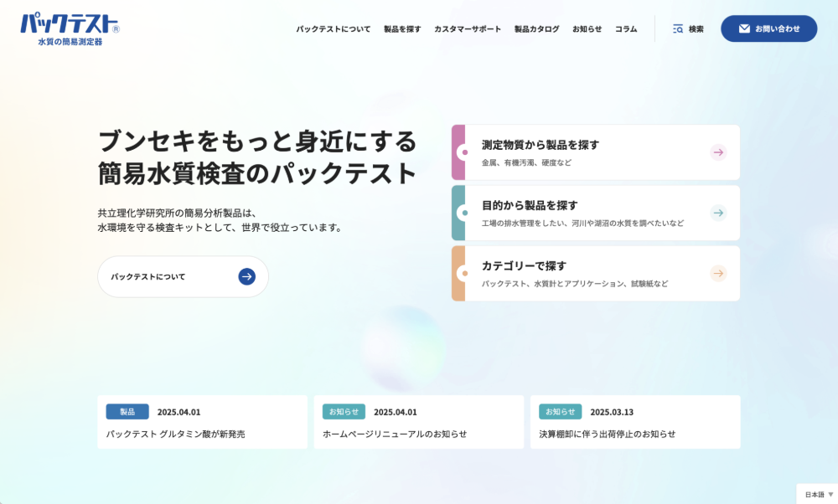Click the teal arrow on 目的から製品を探す

coord(718,213)
